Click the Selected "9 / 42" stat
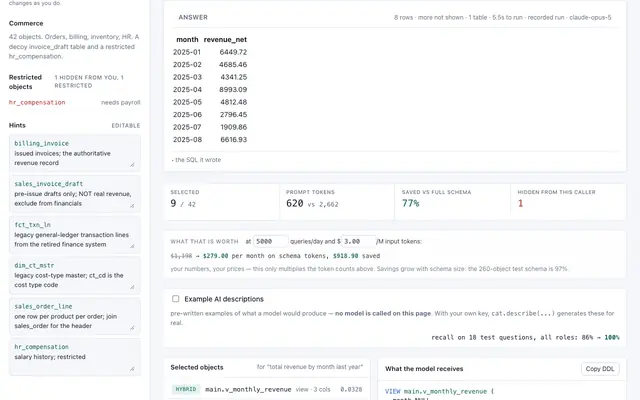This screenshot has height=400, width=640. coord(183,204)
